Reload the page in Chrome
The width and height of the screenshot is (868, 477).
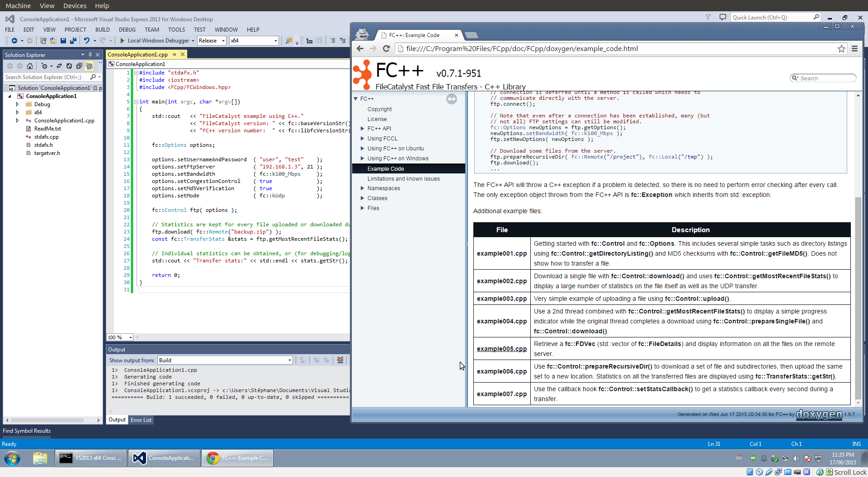(x=386, y=49)
